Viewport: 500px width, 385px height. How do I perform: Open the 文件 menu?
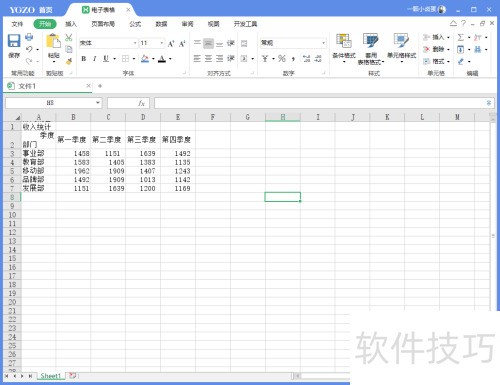tap(17, 24)
